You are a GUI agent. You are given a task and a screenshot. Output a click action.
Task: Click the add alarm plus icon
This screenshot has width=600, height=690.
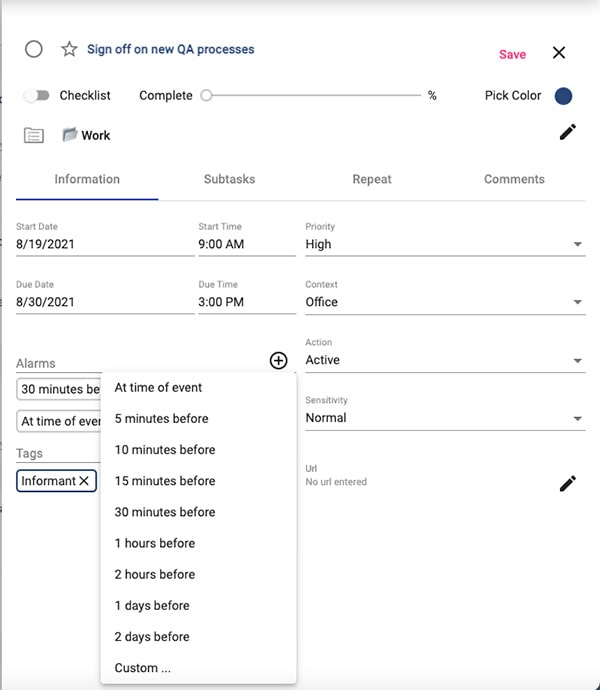point(279,361)
